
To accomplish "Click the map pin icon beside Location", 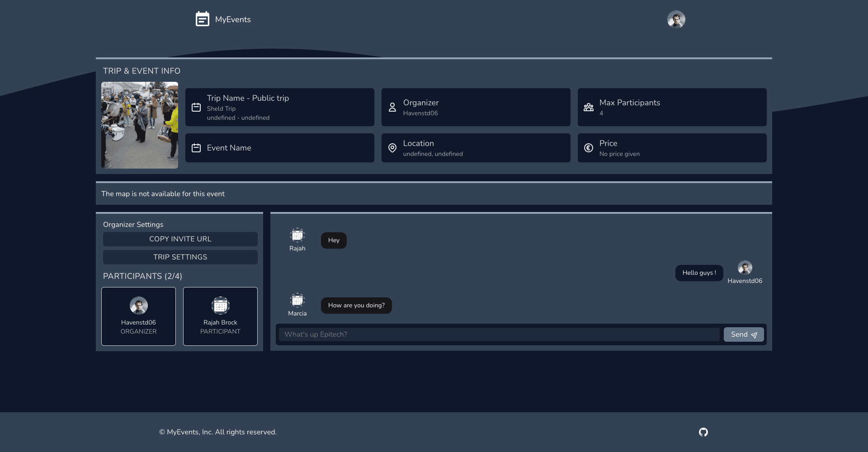I will click(392, 148).
